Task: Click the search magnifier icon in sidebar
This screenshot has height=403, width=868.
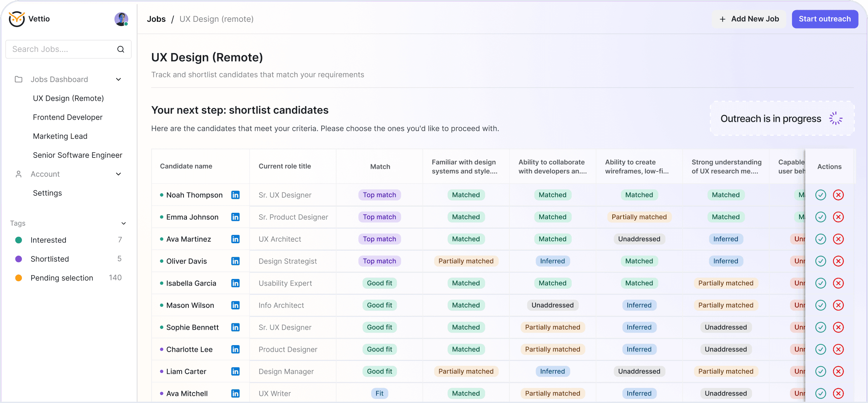Action: coord(121,49)
